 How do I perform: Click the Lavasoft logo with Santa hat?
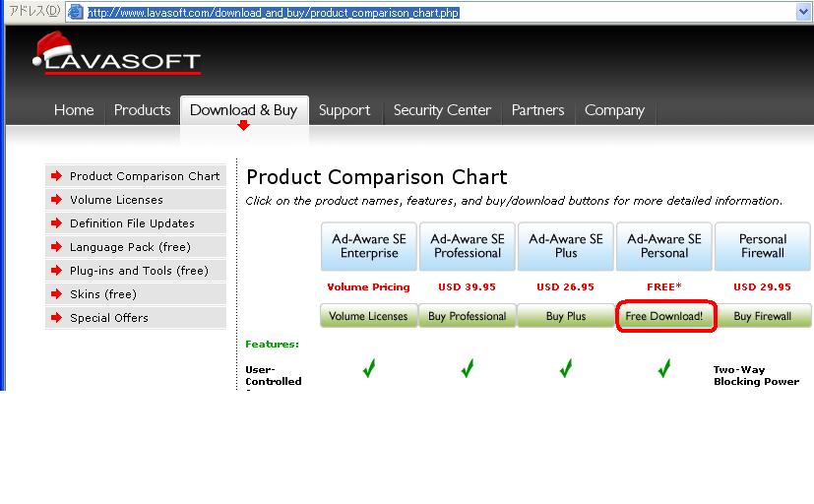point(116,53)
